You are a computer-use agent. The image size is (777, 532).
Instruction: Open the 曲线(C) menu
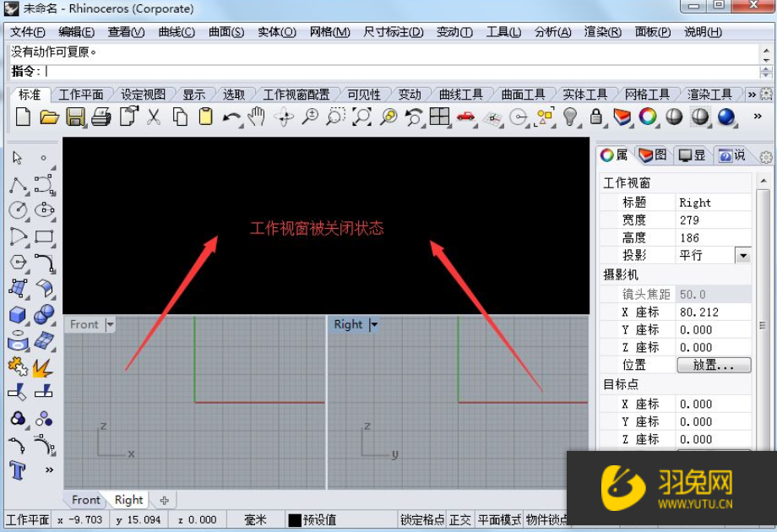coord(177,32)
